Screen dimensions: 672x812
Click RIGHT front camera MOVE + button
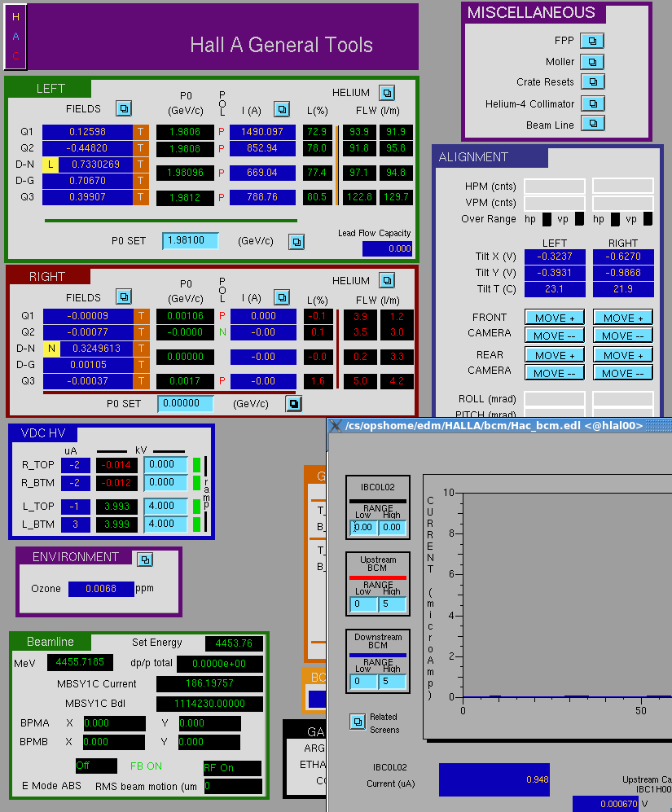pyautogui.click(x=623, y=318)
